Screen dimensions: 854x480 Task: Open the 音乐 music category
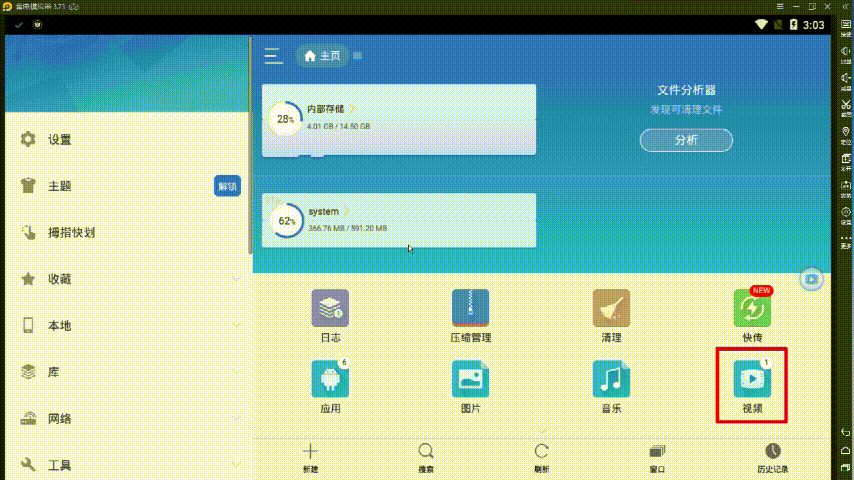tap(611, 386)
